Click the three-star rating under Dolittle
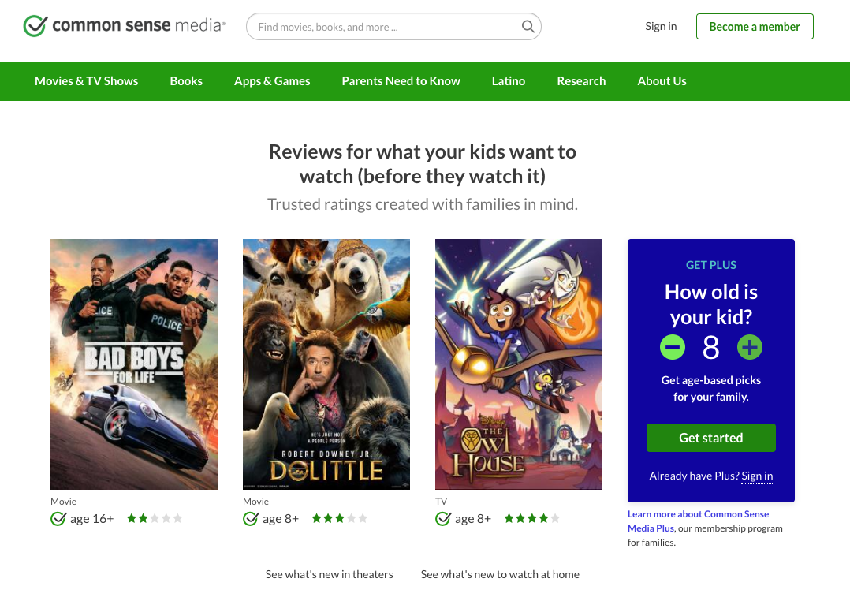The image size is (850, 616). pyautogui.click(x=340, y=518)
